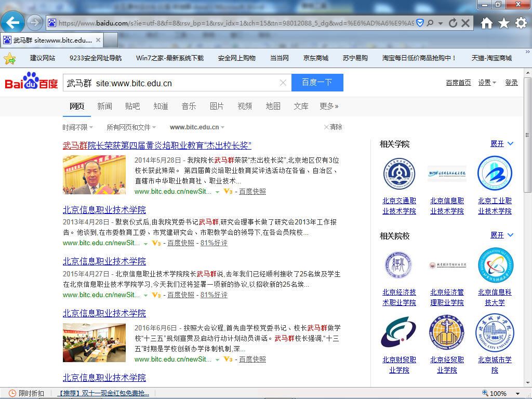Click the meeting room thumbnail of 2016 result
Viewport: 532px width, 399px height.
[94, 343]
